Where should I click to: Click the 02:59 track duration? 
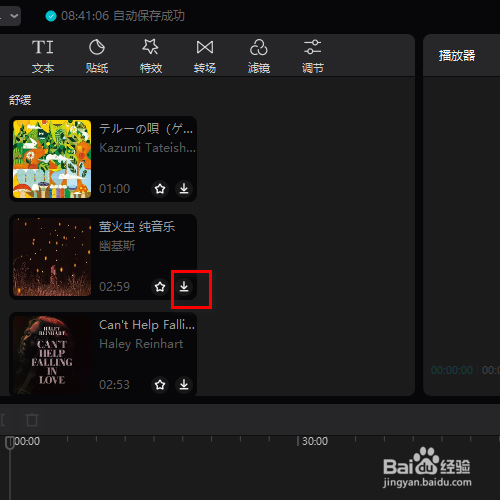click(x=114, y=287)
